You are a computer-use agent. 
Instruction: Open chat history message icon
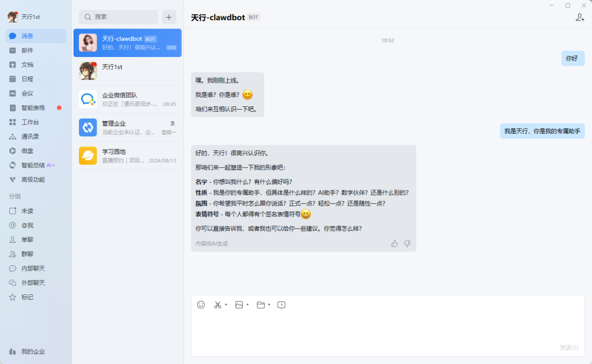pyautogui.click(x=281, y=305)
